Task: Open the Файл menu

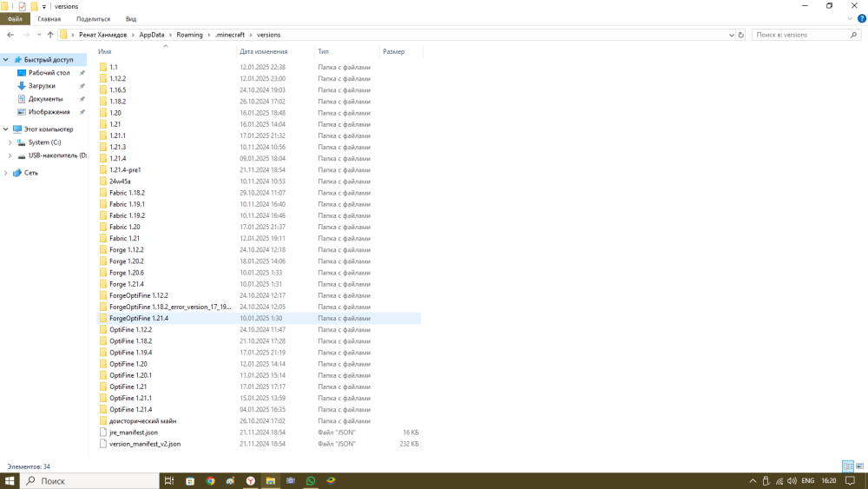Action: (15, 19)
